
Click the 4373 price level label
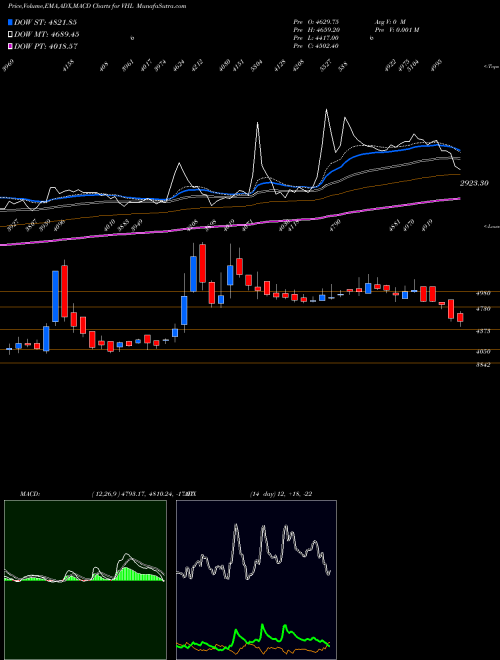point(483,331)
